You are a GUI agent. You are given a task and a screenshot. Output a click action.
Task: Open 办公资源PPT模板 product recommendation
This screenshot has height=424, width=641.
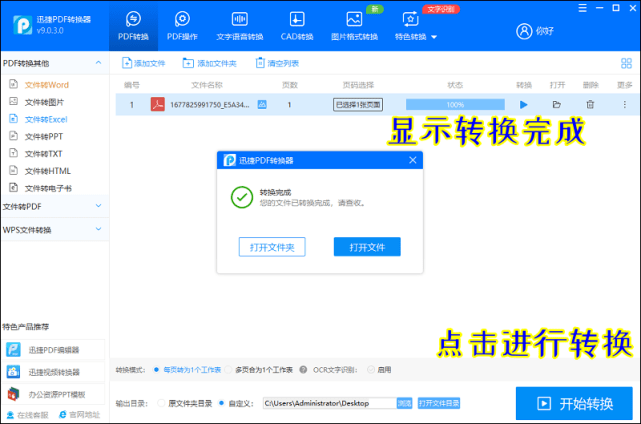(53, 394)
